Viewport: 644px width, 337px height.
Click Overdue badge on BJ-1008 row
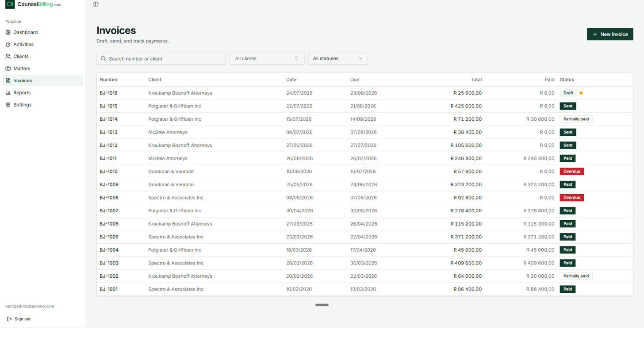(572, 198)
